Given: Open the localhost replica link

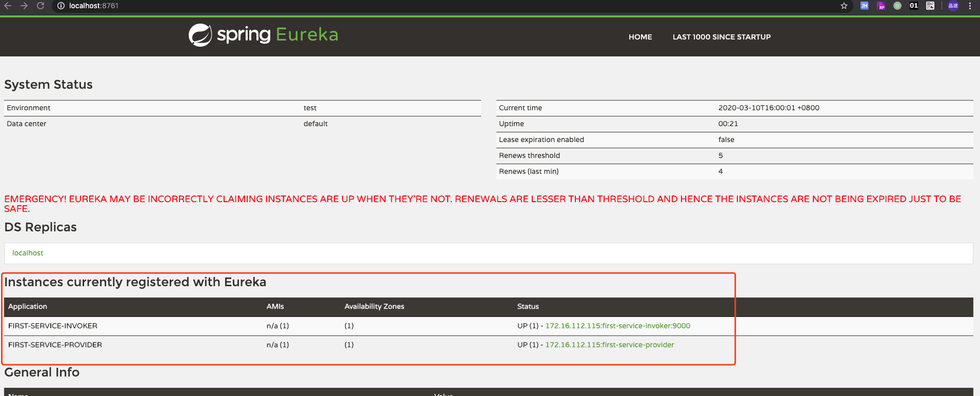Looking at the screenshot, I should coord(28,253).
